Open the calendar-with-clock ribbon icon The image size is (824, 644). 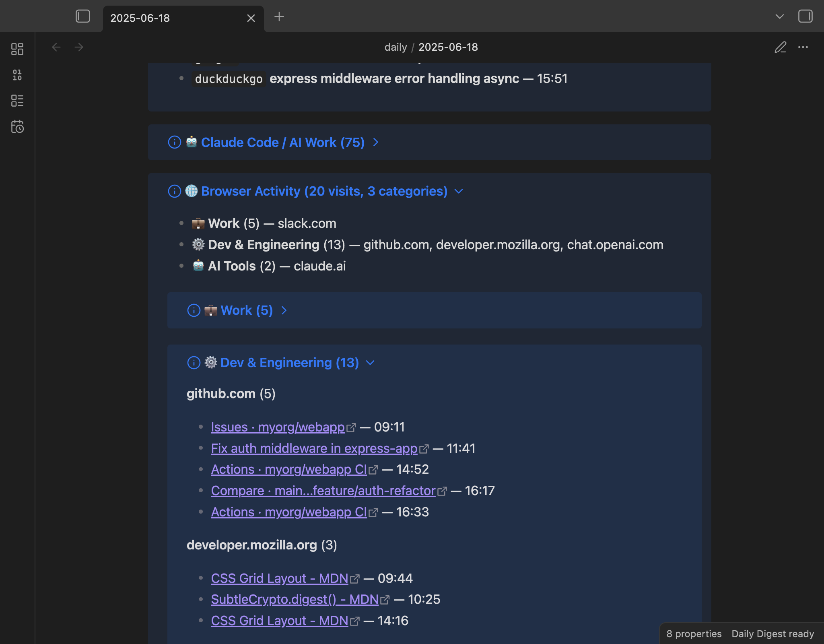(18, 127)
